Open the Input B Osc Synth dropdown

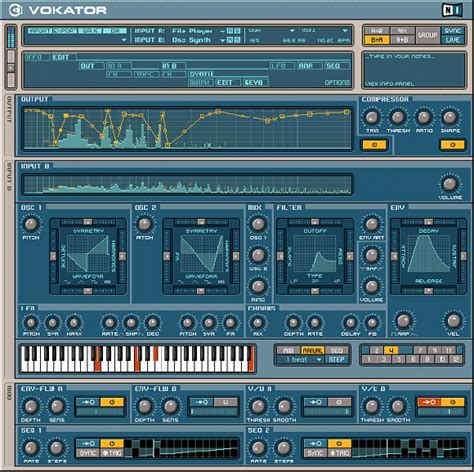coord(222,40)
